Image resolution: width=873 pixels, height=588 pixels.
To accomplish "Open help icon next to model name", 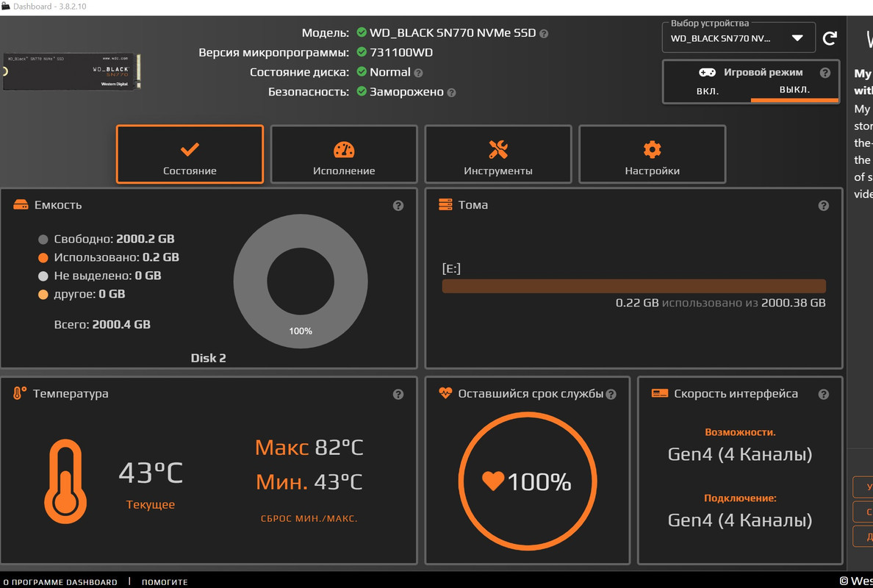I will (544, 34).
